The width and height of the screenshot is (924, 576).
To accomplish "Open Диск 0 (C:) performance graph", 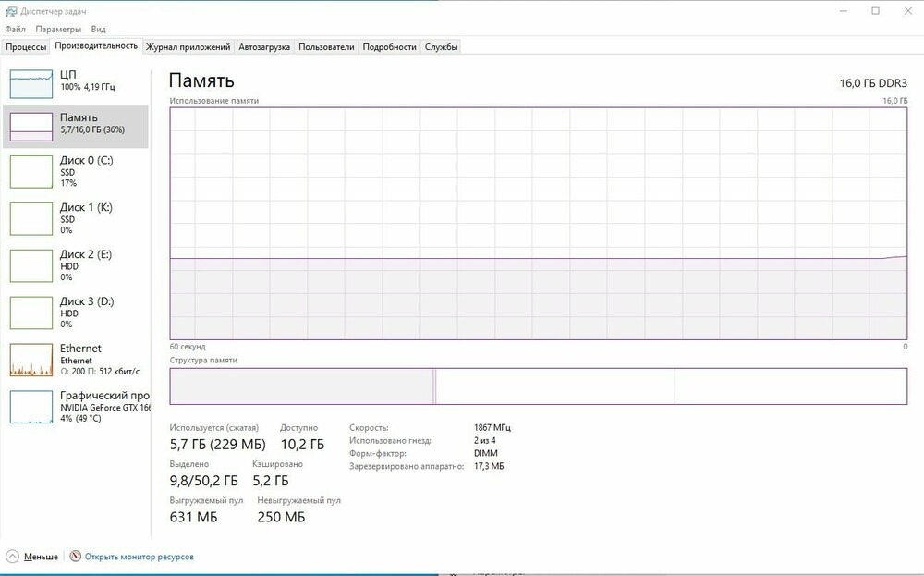I will pos(31,171).
